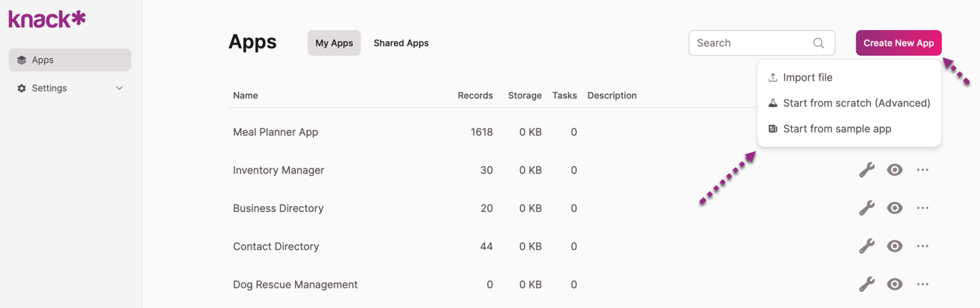Image resolution: width=980 pixels, height=308 pixels.
Task: Preview Inventory Manager with eye icon
Action: pos(894,170)
